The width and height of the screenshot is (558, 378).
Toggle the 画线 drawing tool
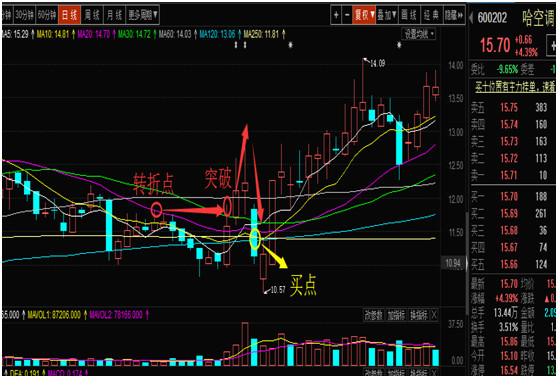[x=410, y=15]
